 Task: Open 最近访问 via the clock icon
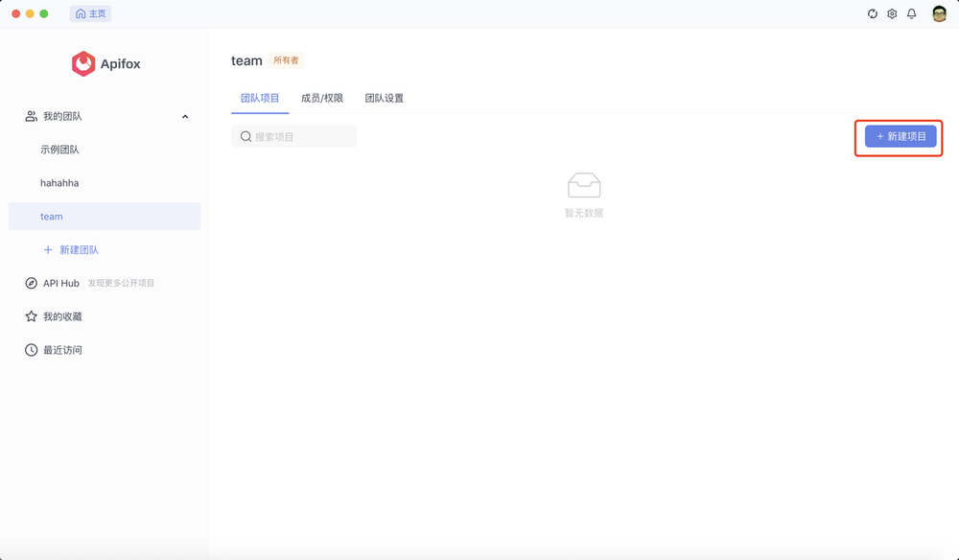(30, 349)
